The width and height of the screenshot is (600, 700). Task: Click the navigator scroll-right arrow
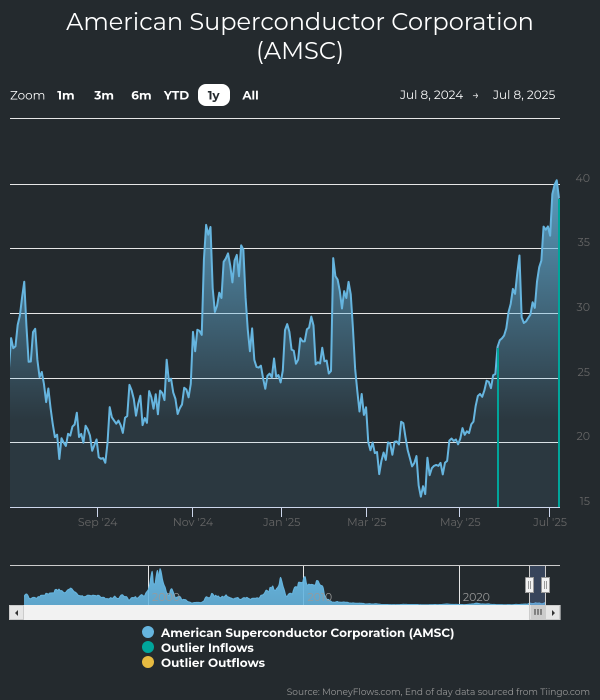click(553, 612)
